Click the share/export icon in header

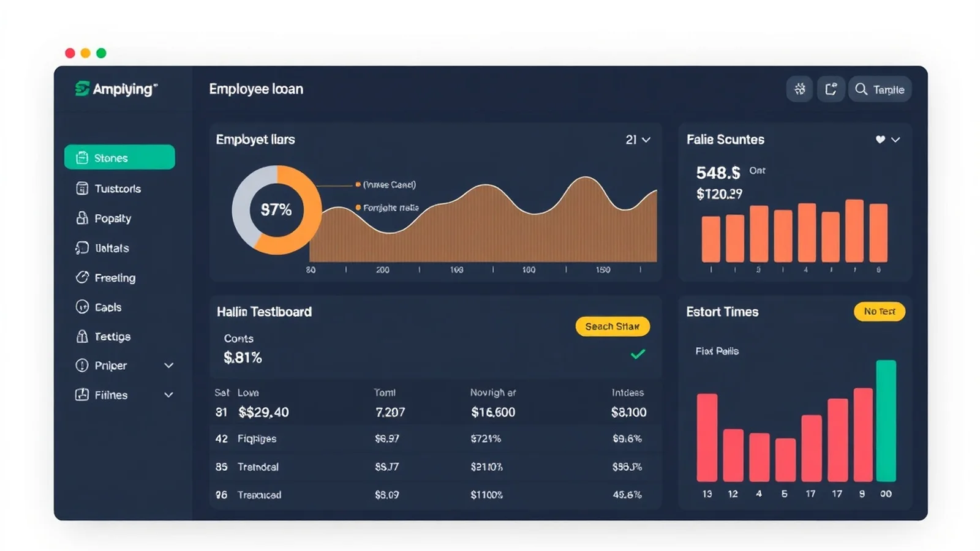(x=831, y=89)
